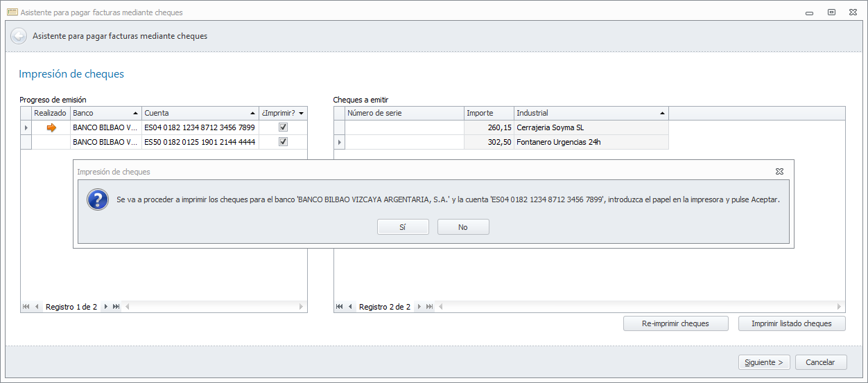Go to previous record in Cheques a emitir
Screen dimensions: 868x383
pos(350,307)
